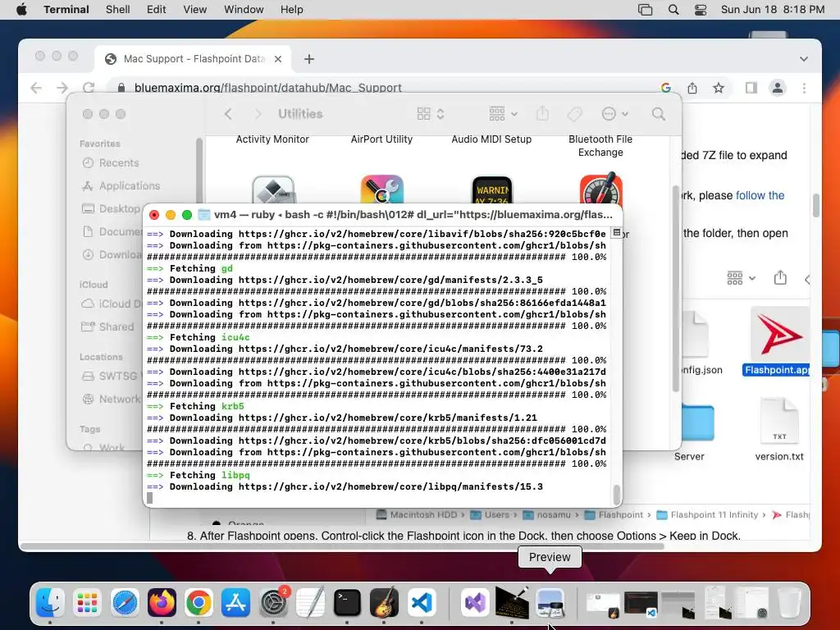Open TextEdit from the Dock
840x630 pixels.
310,603
